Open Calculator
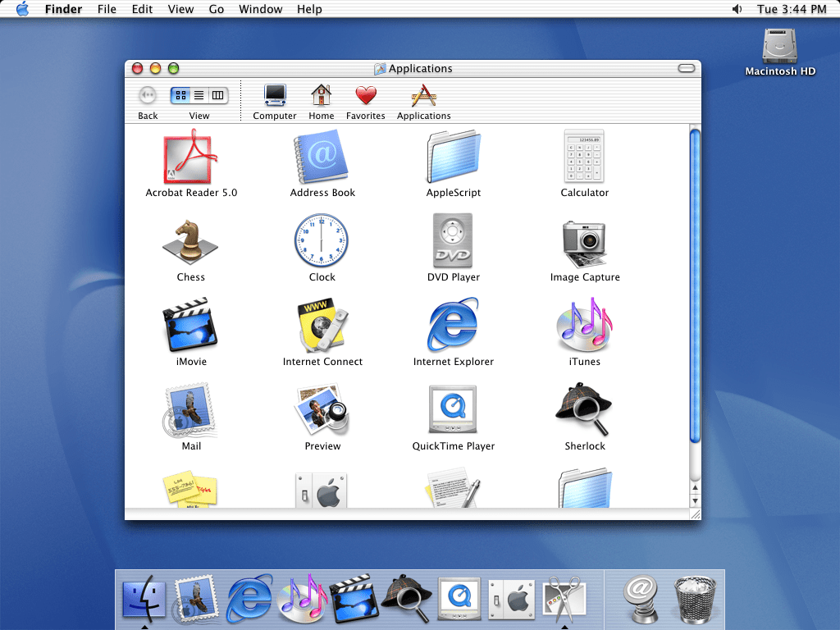The image size is (840, 630). tap(584, 158)
